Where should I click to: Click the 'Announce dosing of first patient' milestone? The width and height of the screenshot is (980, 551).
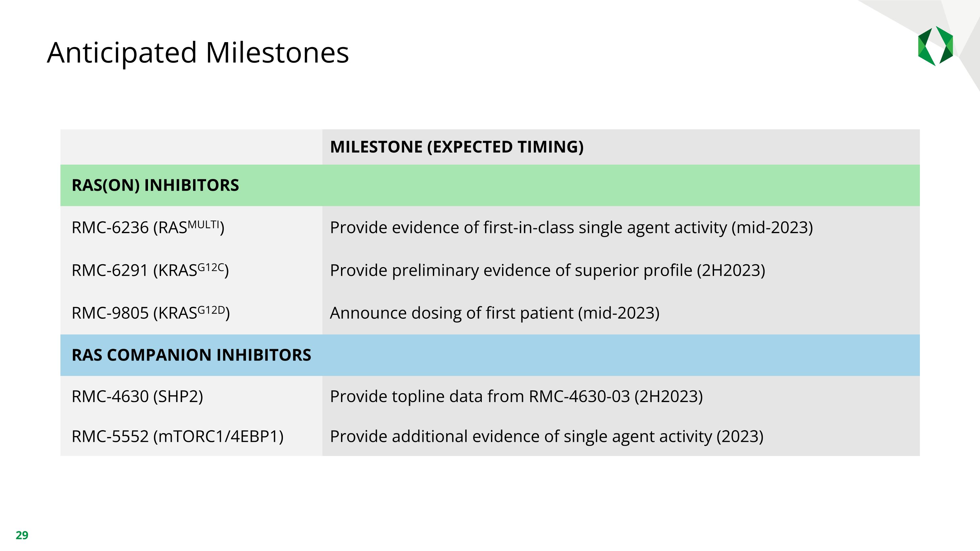pyautogui.click(x=495, y=313)
